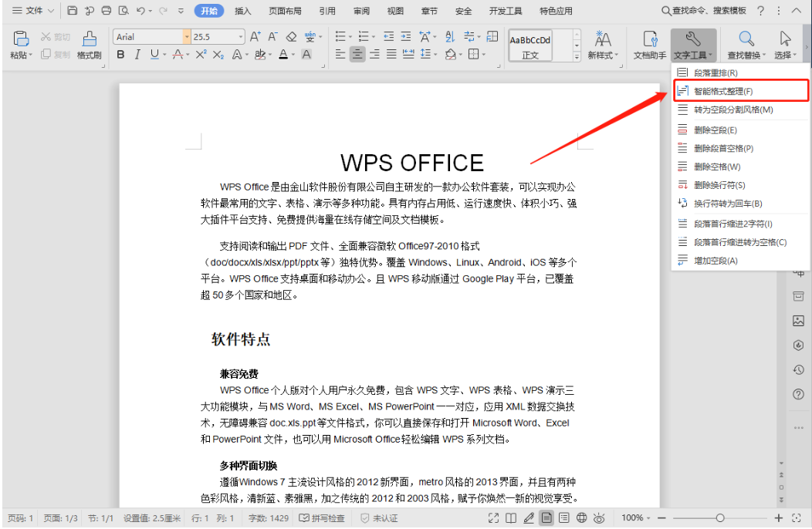Open the 文档助手 document assistant
812x529 pixels.
coord(649,45)
